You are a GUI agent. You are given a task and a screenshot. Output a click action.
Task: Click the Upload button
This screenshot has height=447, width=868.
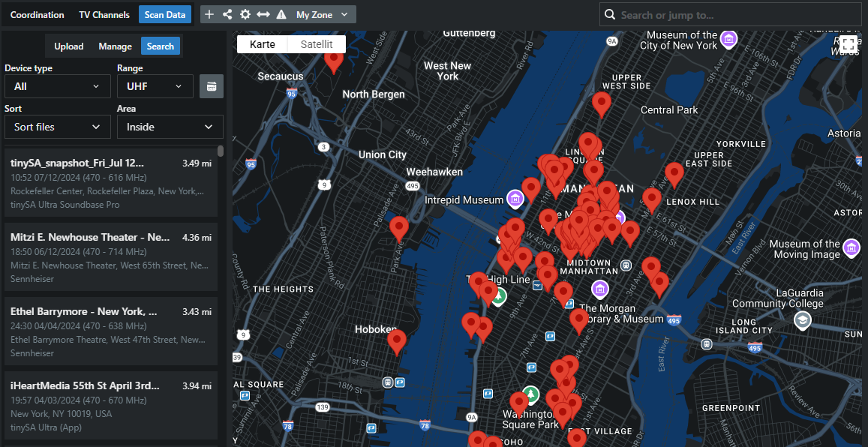pos(69,46)
